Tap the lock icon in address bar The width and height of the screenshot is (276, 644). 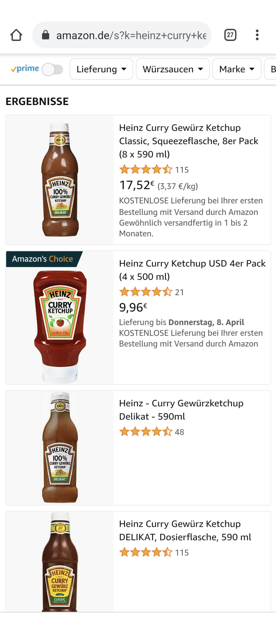tap(46, 35)
